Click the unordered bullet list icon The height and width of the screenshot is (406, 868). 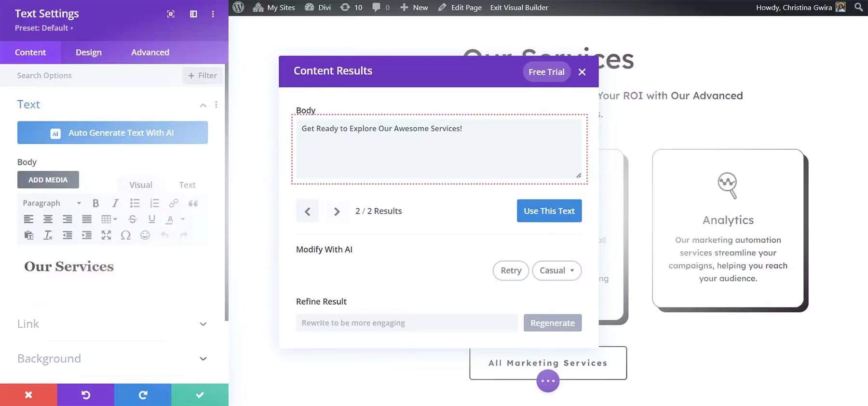(135, 203)
